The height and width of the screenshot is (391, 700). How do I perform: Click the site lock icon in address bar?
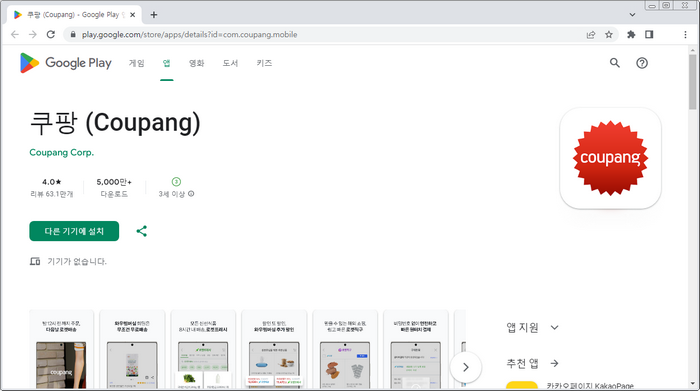point(73,34)
